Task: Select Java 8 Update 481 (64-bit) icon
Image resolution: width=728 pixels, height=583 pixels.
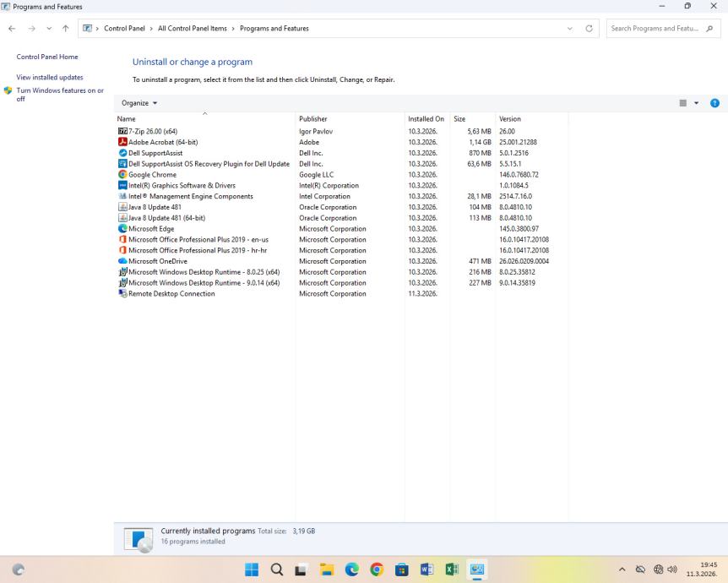Action: tap(122, 218)
